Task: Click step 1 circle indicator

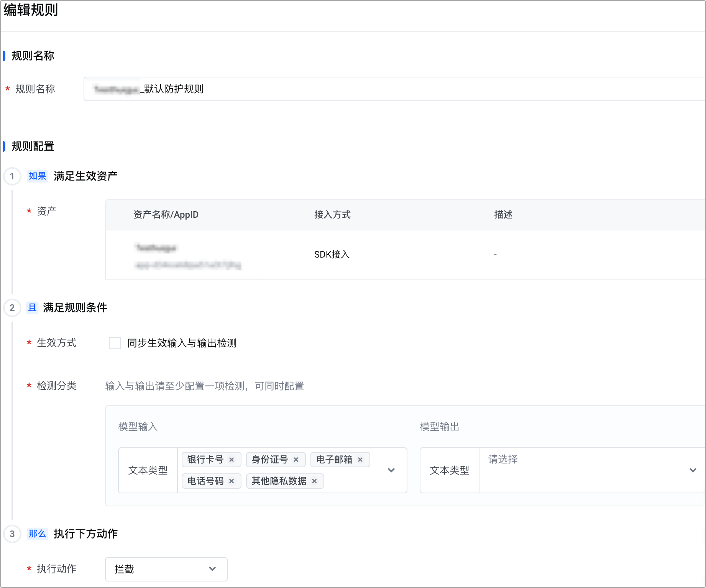Action: coord(12,176)
